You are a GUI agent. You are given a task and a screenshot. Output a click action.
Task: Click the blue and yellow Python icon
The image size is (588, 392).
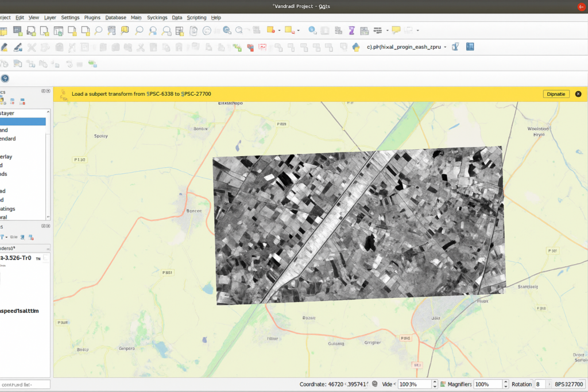click(x=356, y=47)
